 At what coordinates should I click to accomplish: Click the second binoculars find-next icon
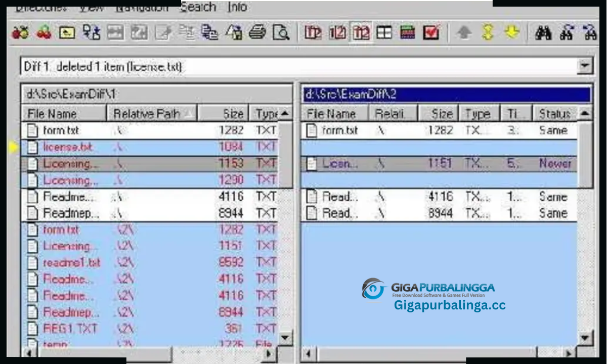point(567,33)
